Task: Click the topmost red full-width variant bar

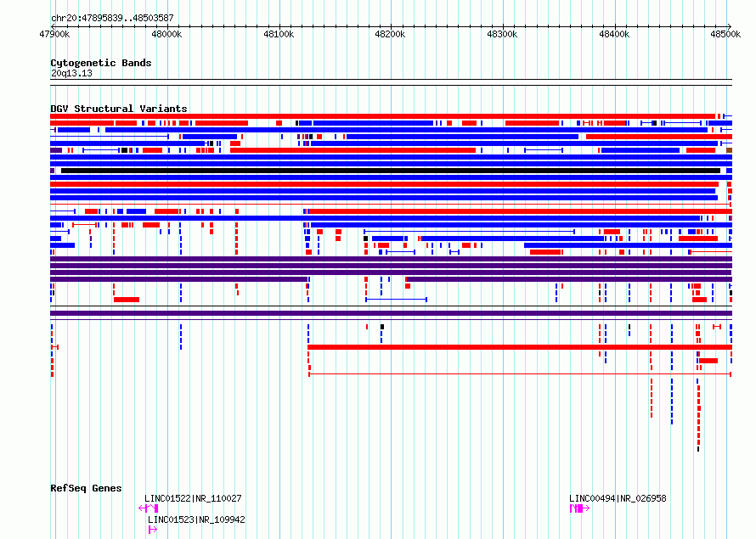Action: tap(382, 116)
